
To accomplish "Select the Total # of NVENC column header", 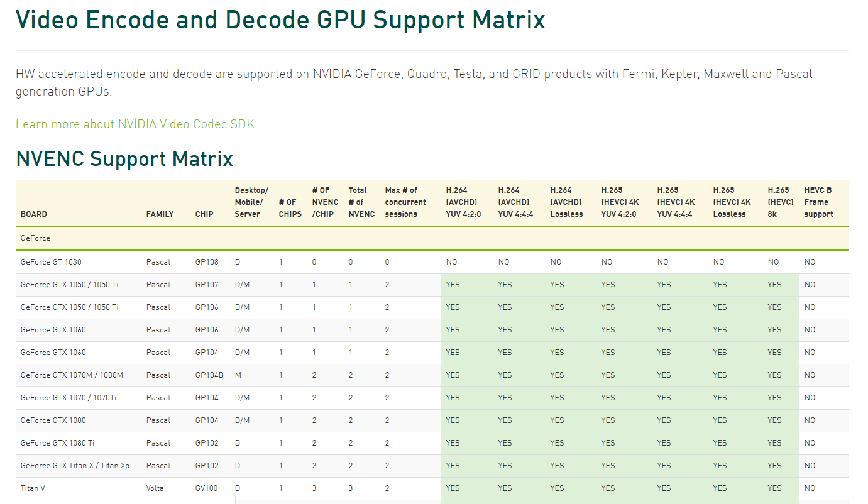I will (361, 202).
